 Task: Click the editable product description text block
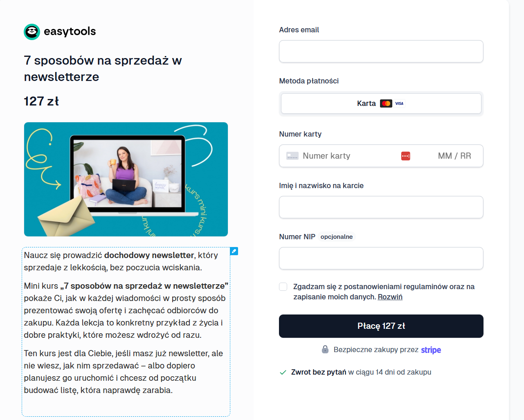click(x=126, y=332)
